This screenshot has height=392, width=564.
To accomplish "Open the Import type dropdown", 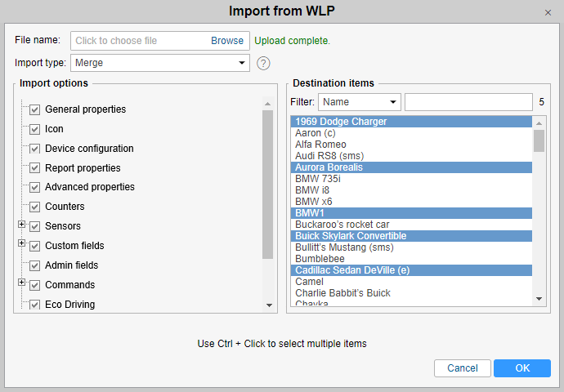I will click(159, 63).
